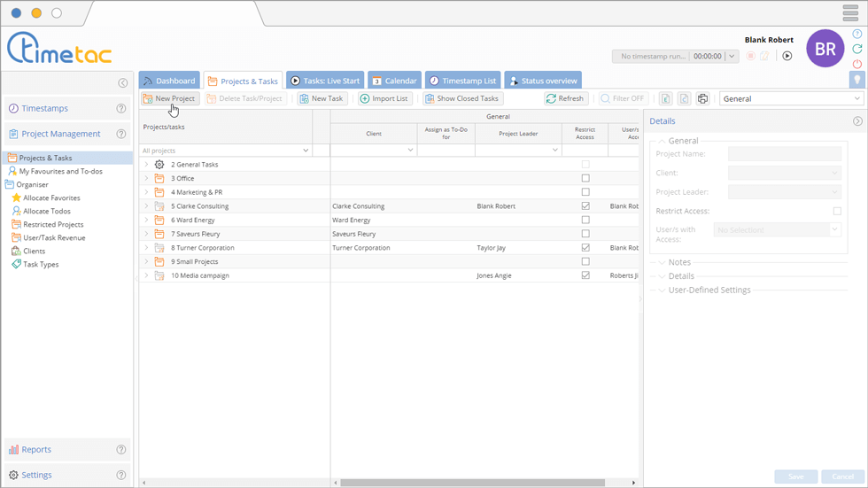
Task: Click the New Project toolbar button
Action: tap(170, 98)
